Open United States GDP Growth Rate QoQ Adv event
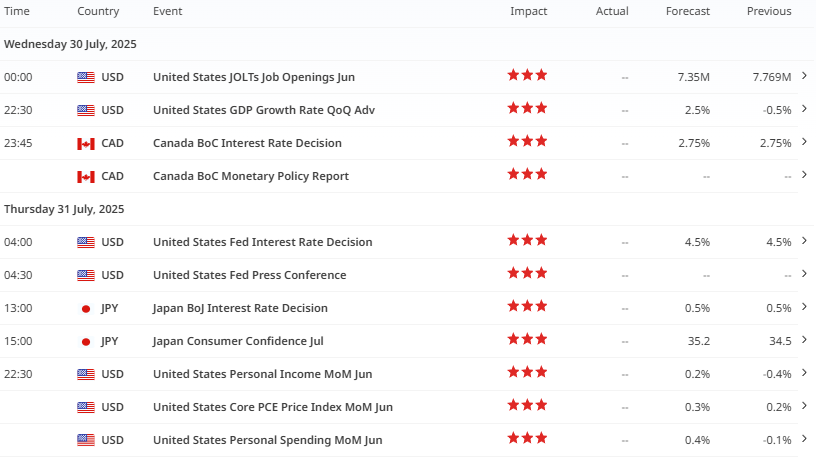The width and height of the screenshot is (816, 467). (264, 110)
